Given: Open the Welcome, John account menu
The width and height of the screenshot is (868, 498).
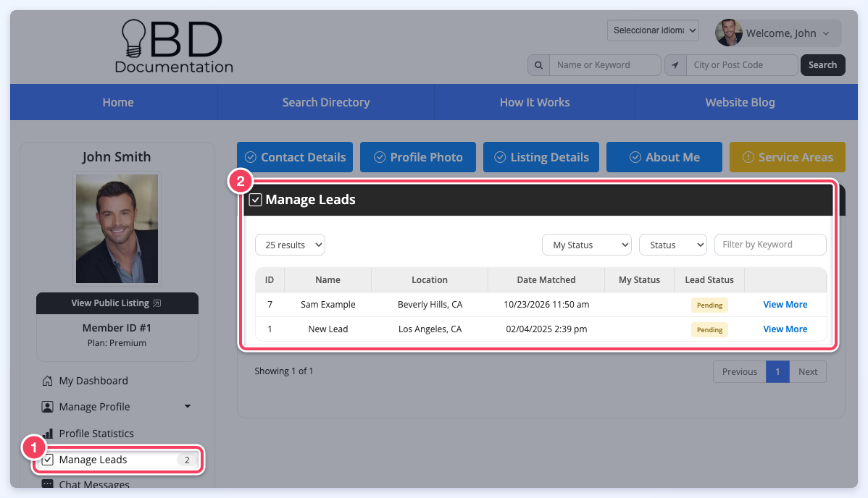Looking at the screenshot, I should [777, 33].
